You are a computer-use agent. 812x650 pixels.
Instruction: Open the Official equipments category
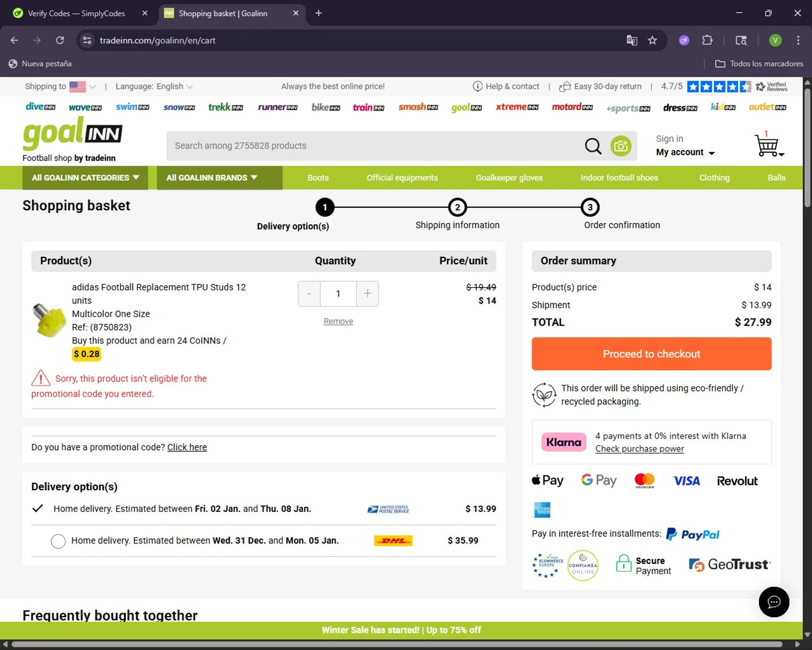[x=402, y=178]
